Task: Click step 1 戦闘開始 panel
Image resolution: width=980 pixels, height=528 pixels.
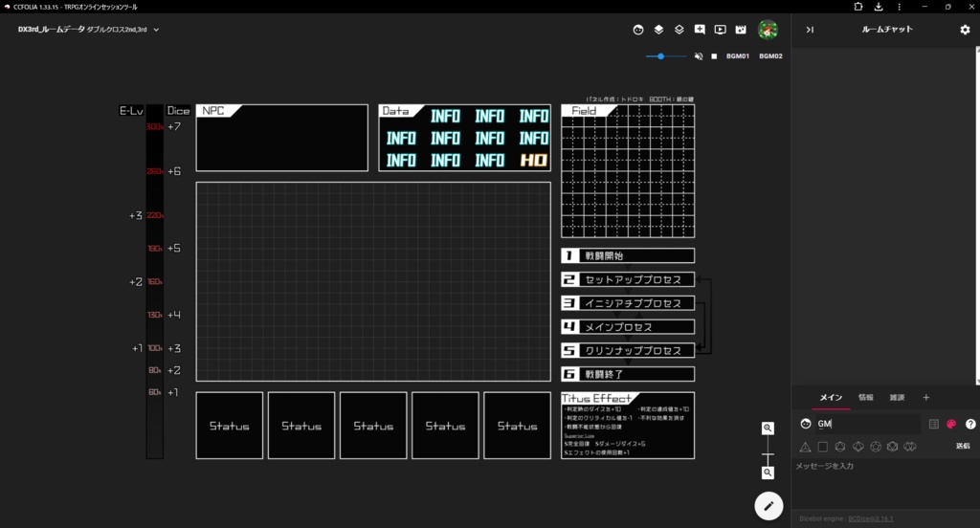Action: 628,255
